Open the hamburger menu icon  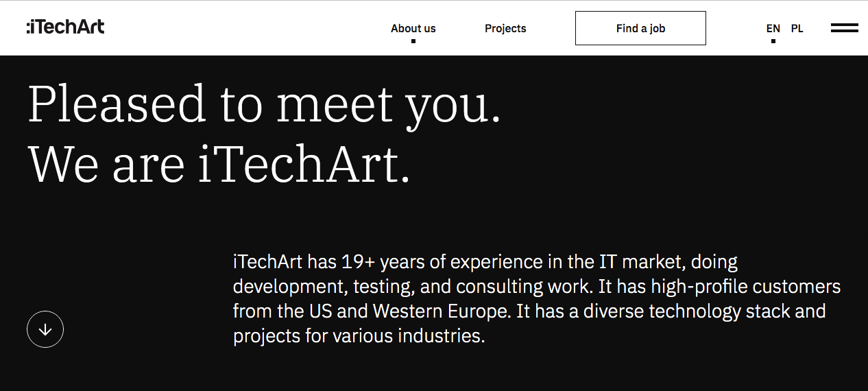[844, 28]
